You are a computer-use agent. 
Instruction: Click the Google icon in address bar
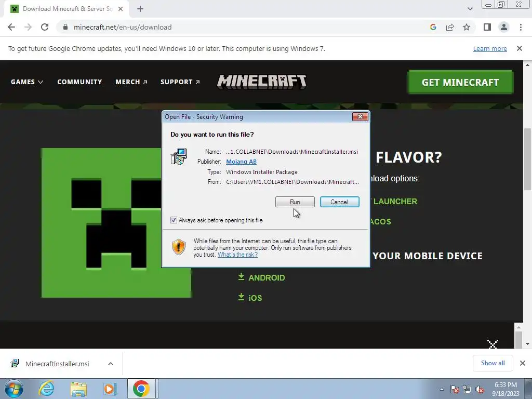[x=433, y=27]
